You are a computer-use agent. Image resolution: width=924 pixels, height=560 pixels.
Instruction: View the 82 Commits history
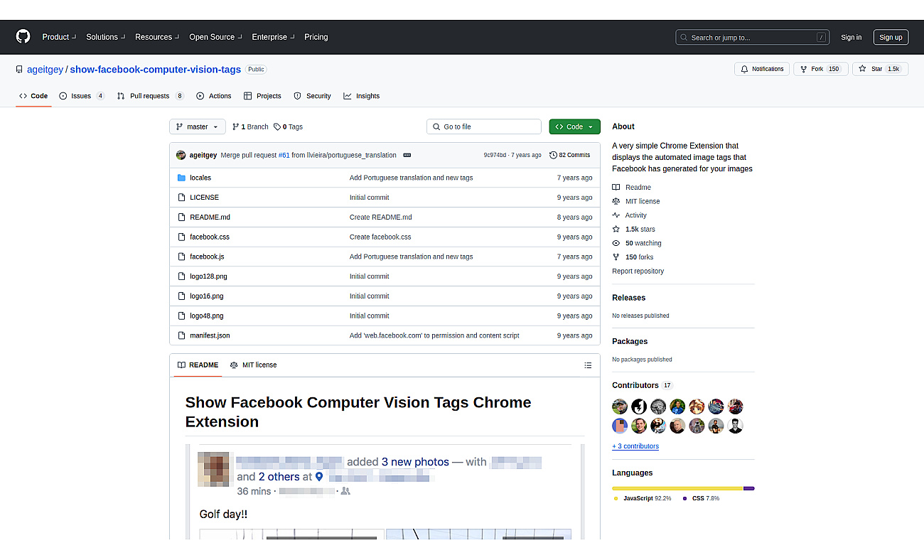coord(570,155)
